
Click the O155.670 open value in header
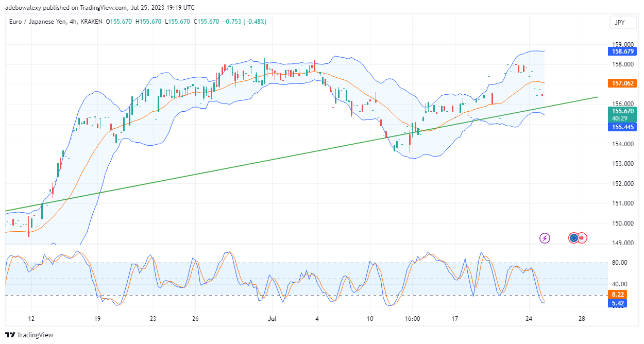click(120, 22)
